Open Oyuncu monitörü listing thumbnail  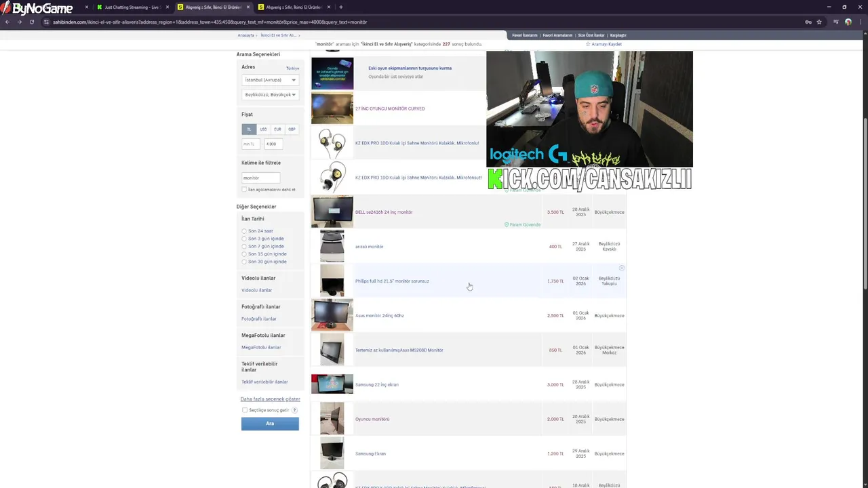(x=332, y=419)
